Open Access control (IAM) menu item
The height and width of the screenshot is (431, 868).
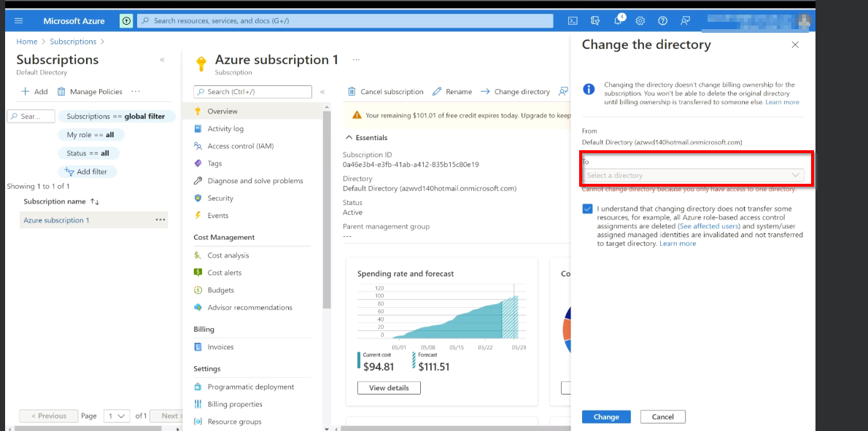pyautogui.click(x=240, y=146)
